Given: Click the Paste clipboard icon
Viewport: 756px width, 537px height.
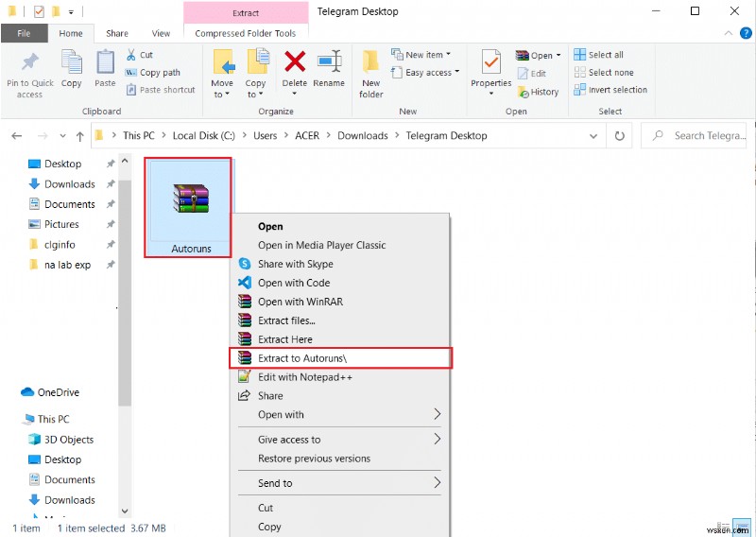Looking at the screenshot, I should [x=105, y=62].
